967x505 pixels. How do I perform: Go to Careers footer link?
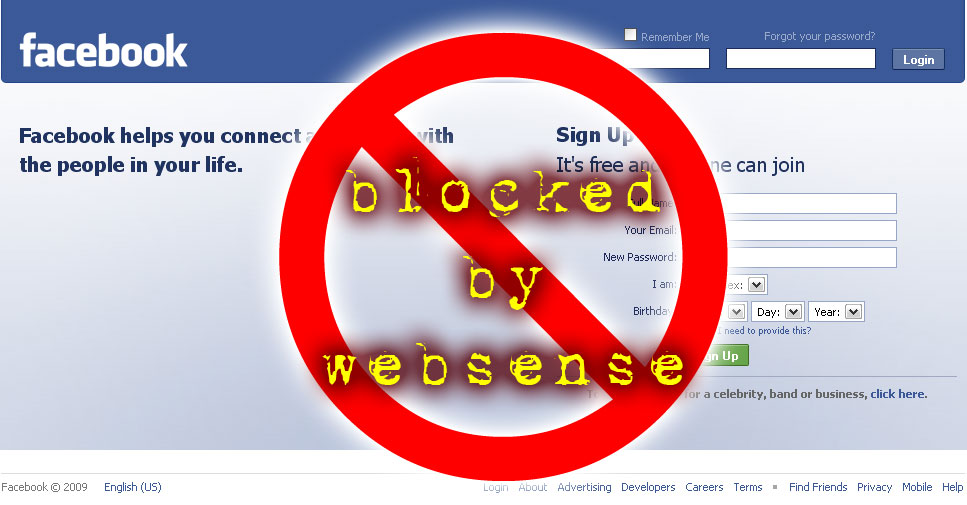tap(704, 487)
